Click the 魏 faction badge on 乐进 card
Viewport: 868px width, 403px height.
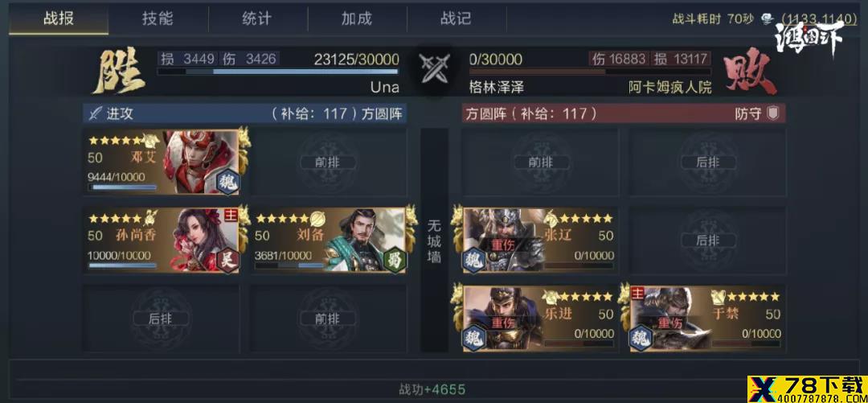pos(474,338)
